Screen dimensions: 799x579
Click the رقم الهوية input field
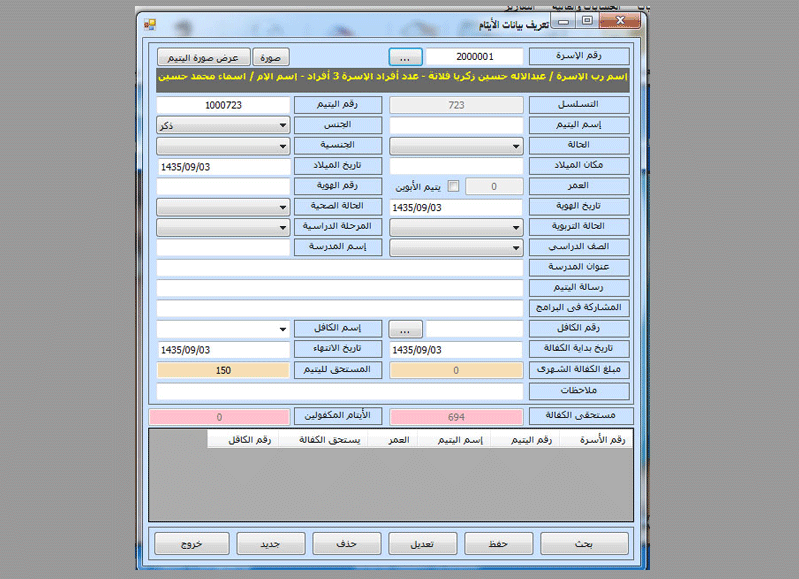(x=223, y=187)
